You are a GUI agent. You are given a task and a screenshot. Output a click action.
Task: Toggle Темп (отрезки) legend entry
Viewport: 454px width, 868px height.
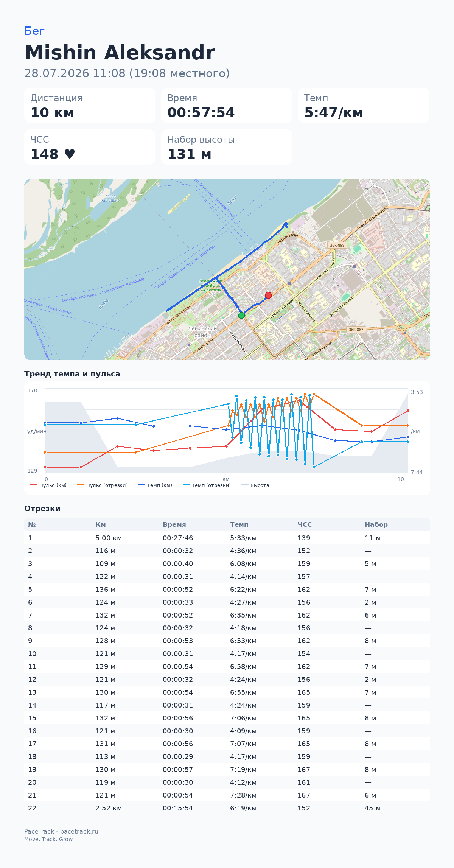point(207,485)
